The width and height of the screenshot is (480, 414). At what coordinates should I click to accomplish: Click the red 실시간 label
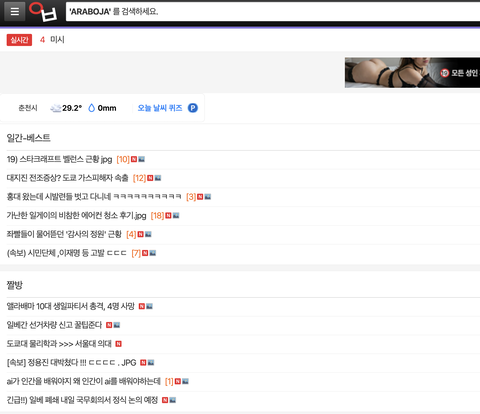point(19,40)
